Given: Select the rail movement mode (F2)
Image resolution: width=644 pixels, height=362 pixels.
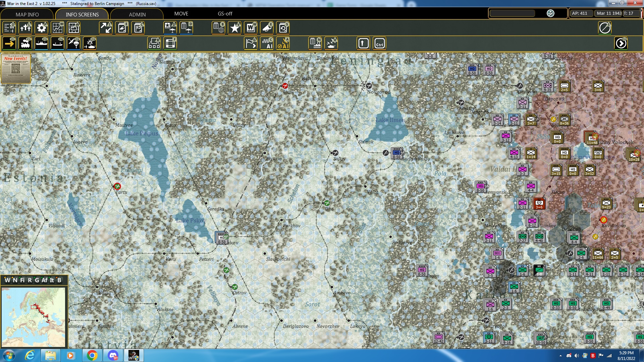Looking at the screenshot, I should point(25,44).
